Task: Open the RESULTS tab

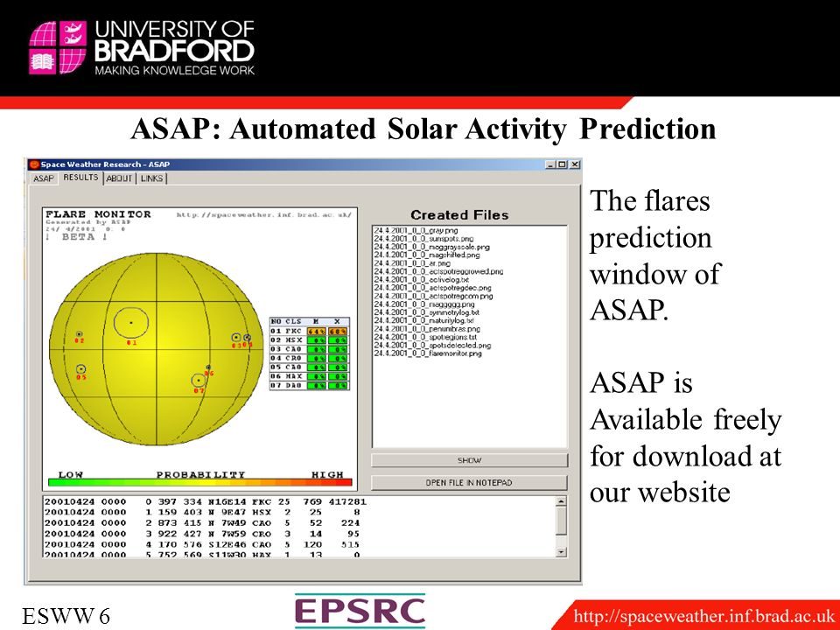Action: point(80,178)
